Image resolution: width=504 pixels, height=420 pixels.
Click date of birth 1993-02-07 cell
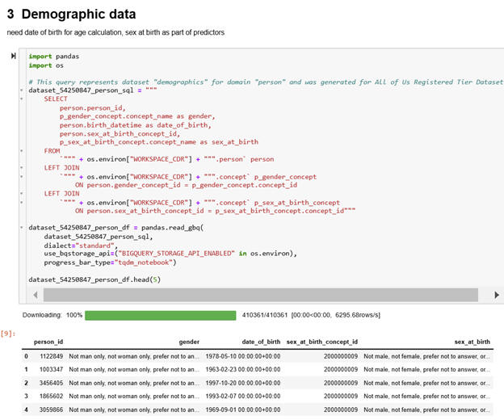[x=243, y=397]
